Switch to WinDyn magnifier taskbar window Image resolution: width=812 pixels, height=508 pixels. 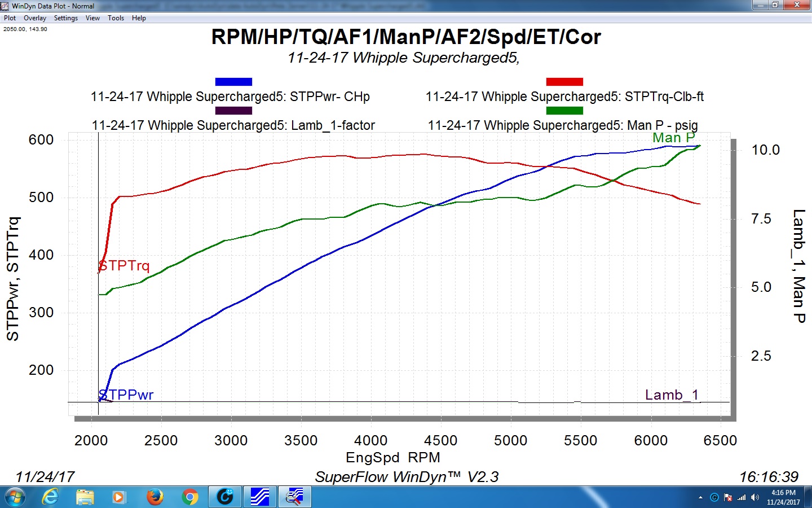(294, 497)
